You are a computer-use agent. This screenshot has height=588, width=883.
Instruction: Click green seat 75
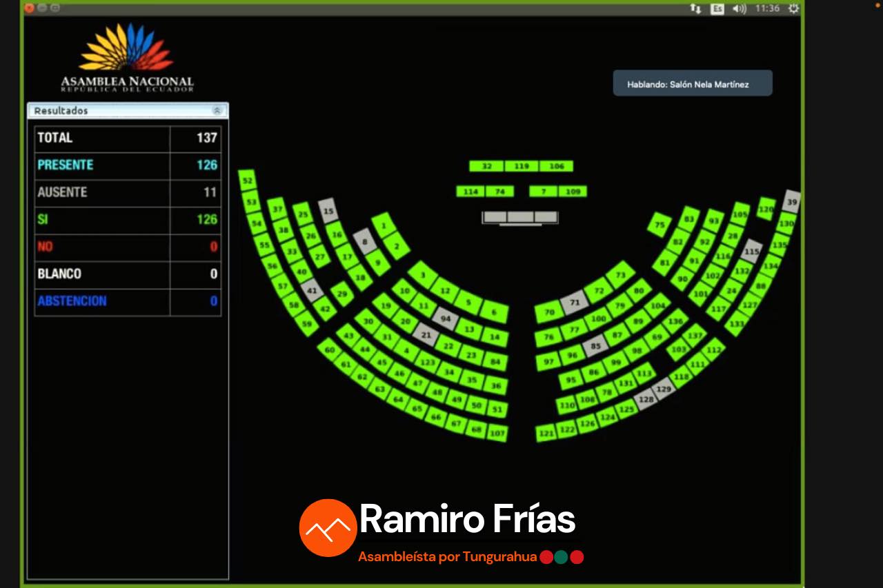659,225
